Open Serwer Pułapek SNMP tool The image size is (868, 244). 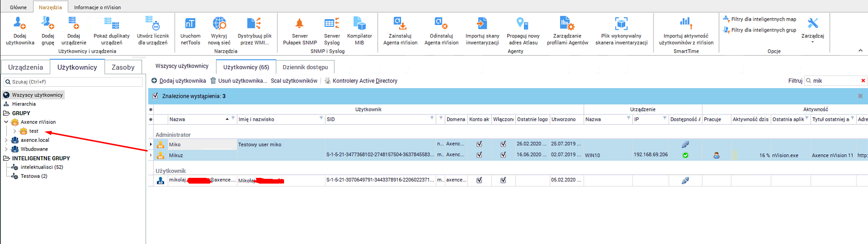point(299,24)
